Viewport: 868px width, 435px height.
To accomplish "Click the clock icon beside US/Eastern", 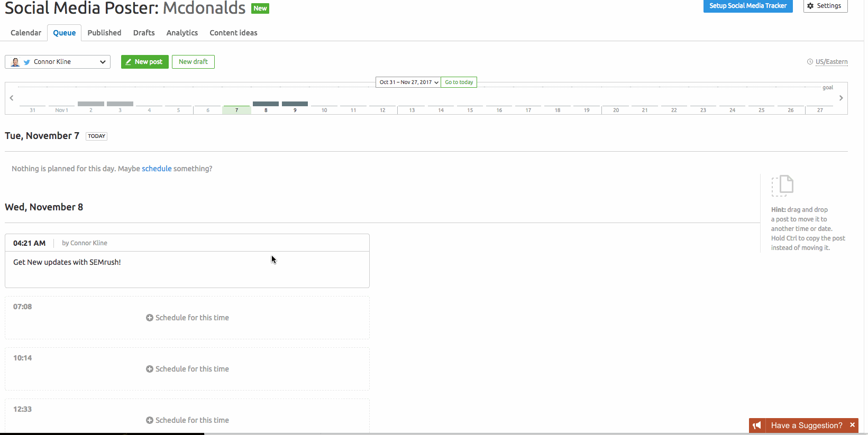I will tap(810, 62).
